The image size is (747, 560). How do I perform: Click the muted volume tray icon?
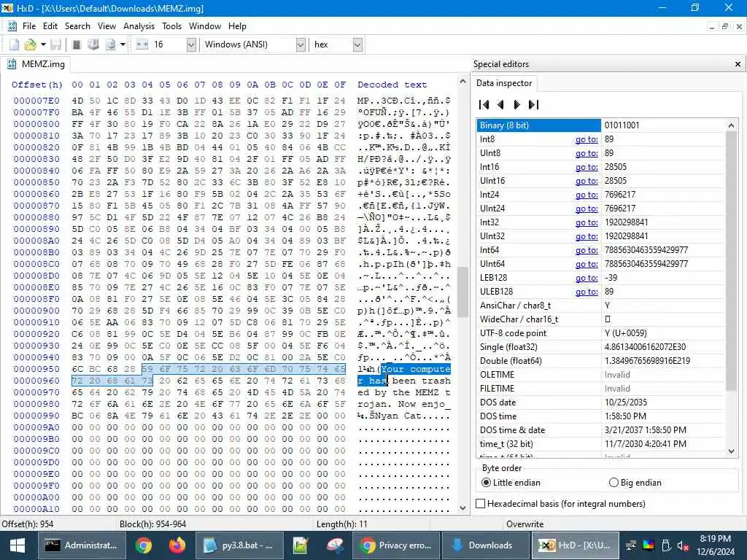(682, 545)
